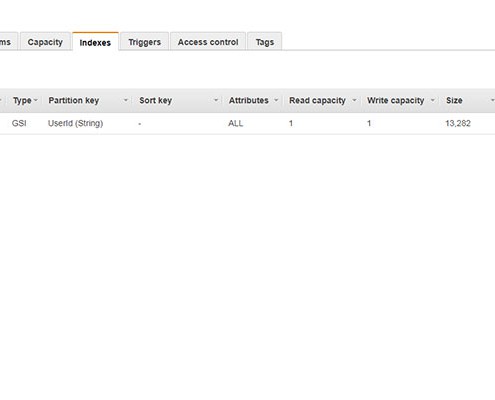The height and width of the screenshot is (400, 495).
Task: Click Partition key column sort arrow
Action: coord(126,100)
